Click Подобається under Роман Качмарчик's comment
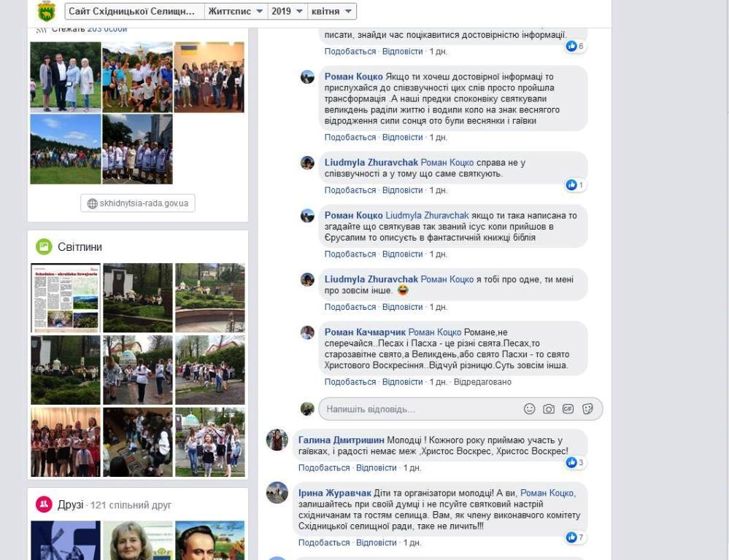Screen dimensions: 729x560 [350, 382]
